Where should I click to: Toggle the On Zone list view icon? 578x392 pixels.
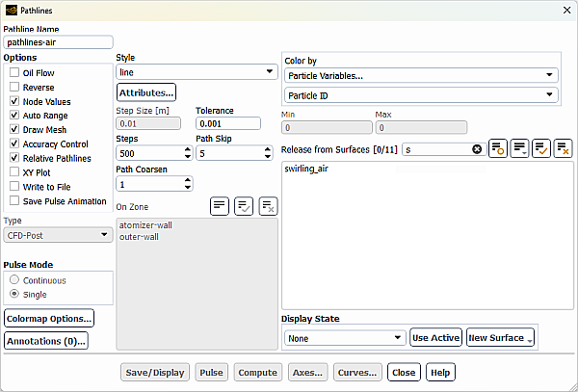219,205
